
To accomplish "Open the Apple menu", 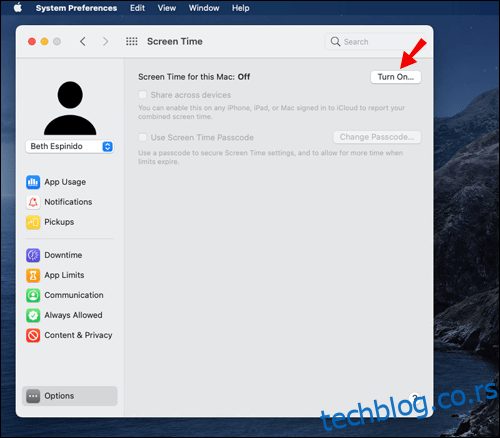I will tap(18, 7).
